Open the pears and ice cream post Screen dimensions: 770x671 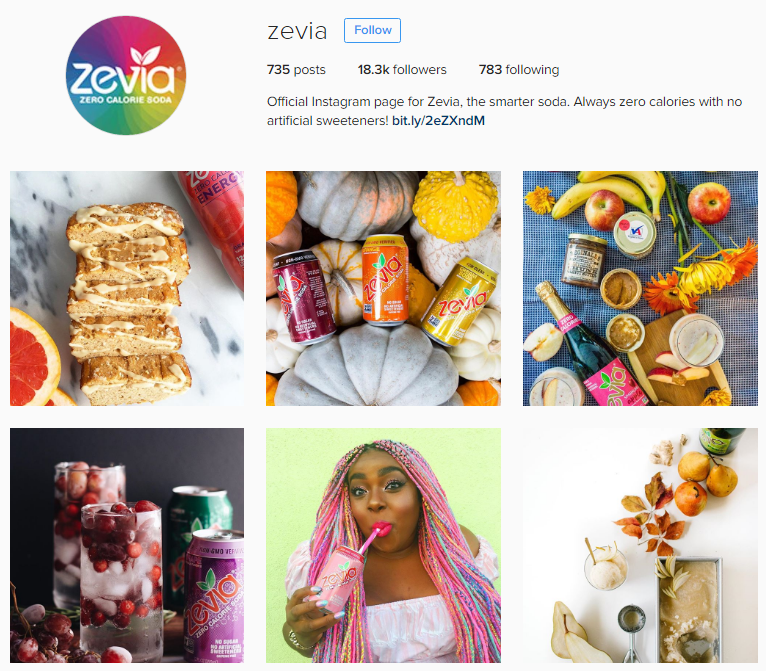pos(640,545)
